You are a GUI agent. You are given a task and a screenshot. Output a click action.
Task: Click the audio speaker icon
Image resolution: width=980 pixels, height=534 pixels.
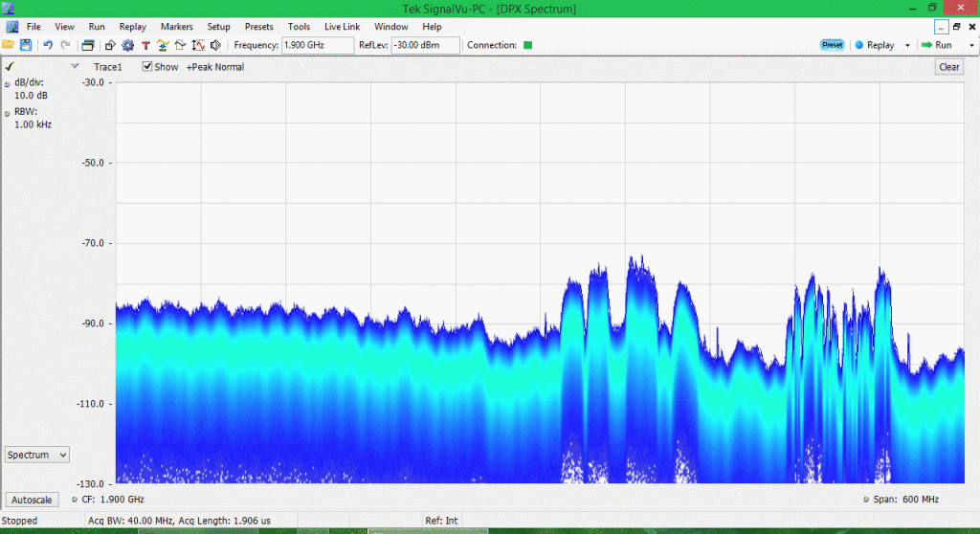[x=215, y=45]
